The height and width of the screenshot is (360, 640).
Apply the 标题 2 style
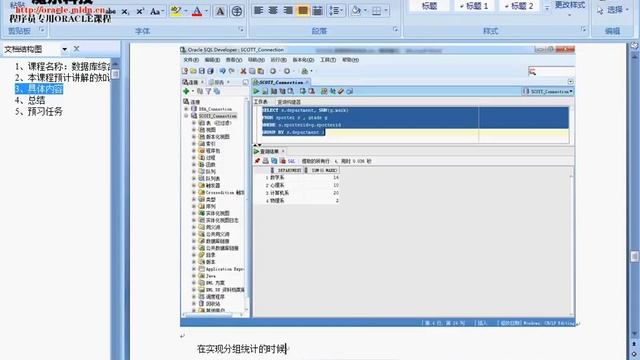pos(519,6)
